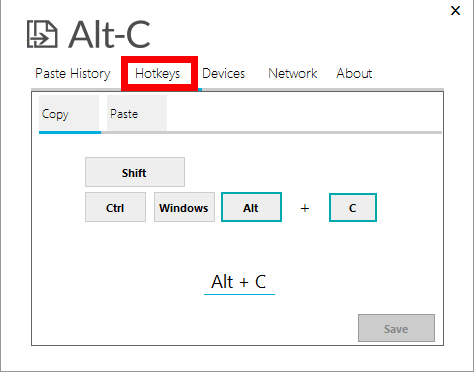
Task: Click the C key selection box
Action: (x=353, y=207)
